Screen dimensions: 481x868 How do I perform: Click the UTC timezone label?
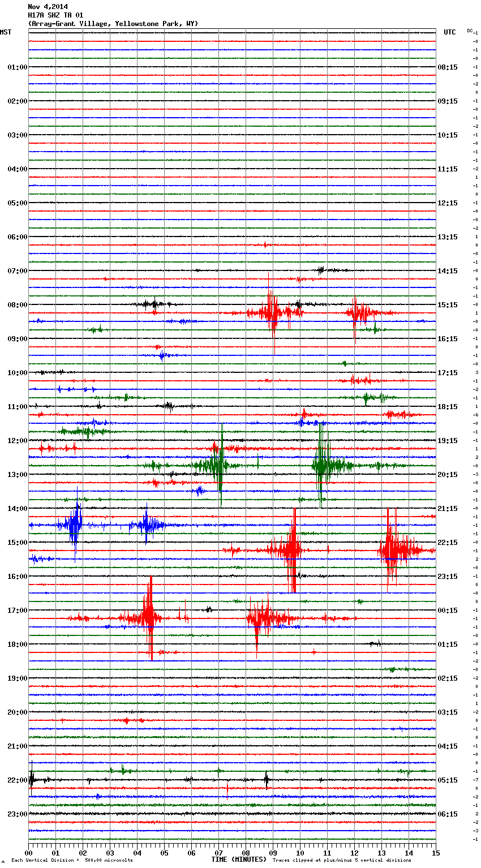tap(449, 32)
